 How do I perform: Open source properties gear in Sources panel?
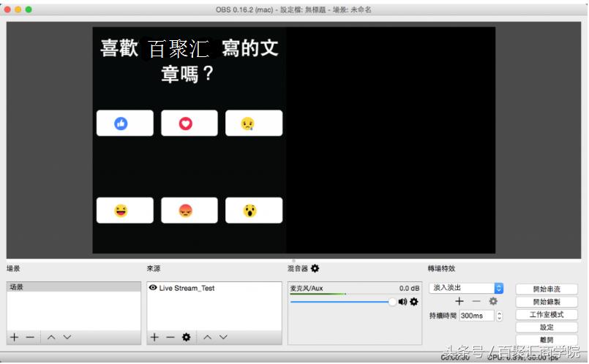coord(187,338)
